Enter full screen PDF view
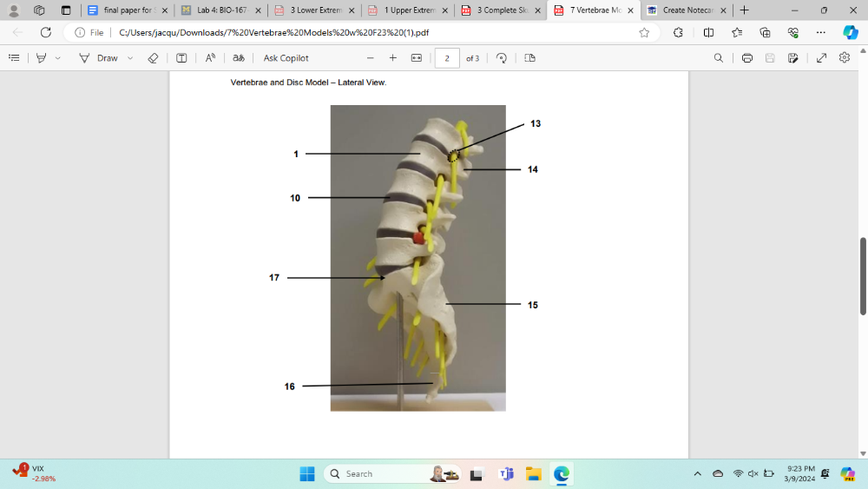Screen dimensions: 868x489 [821, 58]
